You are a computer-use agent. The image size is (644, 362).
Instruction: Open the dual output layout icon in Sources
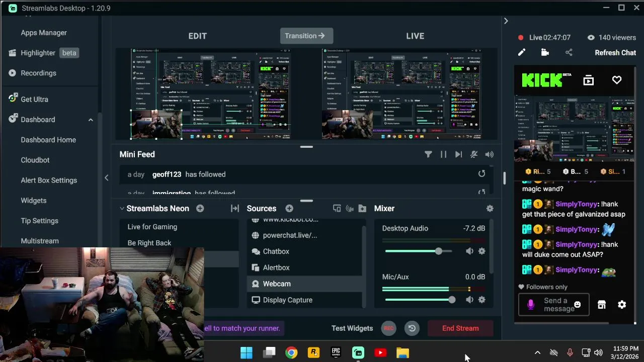click(x=337, y=208)
